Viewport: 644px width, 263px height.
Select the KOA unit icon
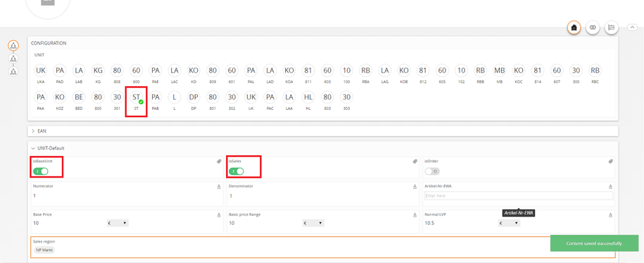click(289, 71)
